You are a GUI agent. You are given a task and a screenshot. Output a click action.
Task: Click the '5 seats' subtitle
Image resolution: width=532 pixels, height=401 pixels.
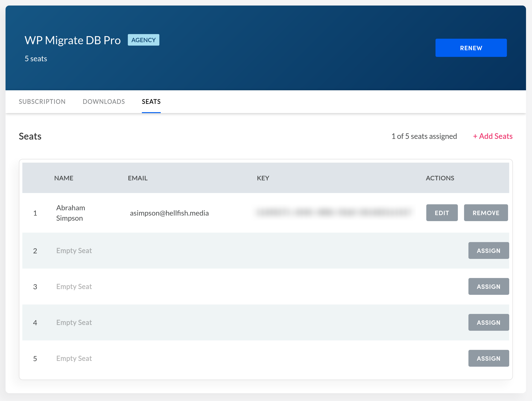36,59
